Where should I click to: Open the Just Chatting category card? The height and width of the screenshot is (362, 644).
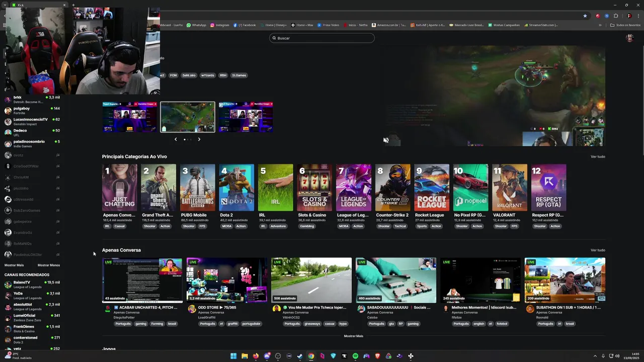pyautogui.click(x=119, y=188)
